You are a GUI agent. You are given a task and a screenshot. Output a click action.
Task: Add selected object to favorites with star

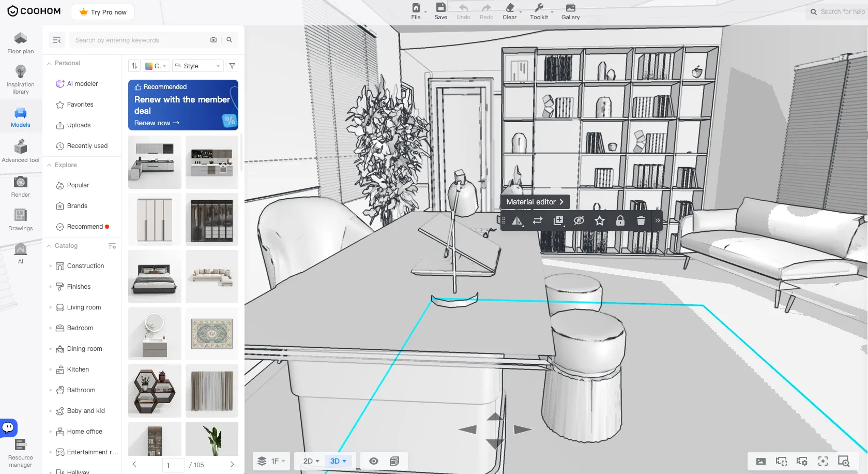pos(600,221)
